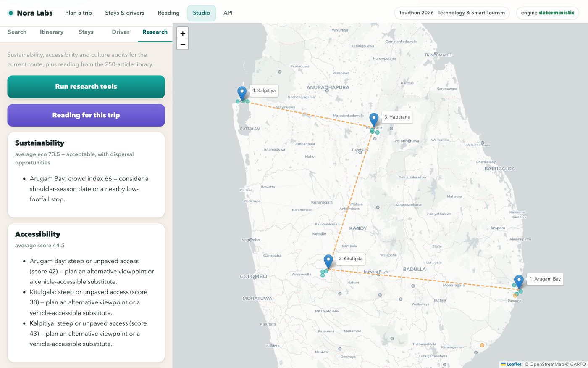Click the Habarana blue map pin
Screen dimensions: 588x368
(x=374, y=120)
